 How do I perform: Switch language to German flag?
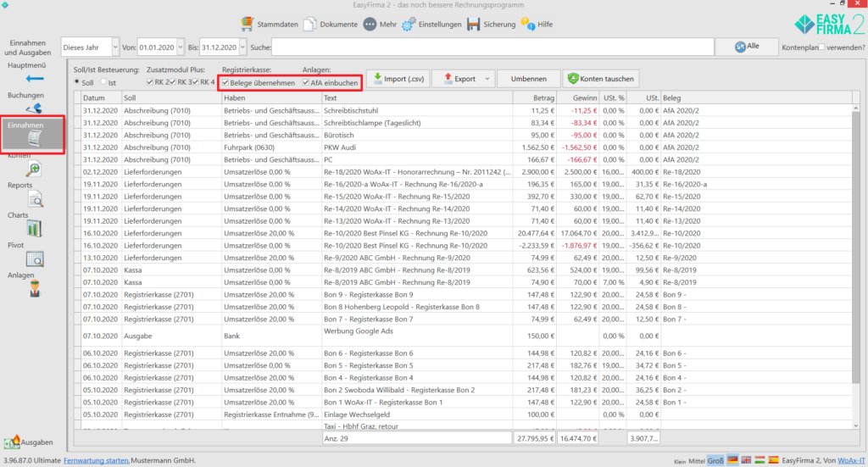(x=732, y=460)
